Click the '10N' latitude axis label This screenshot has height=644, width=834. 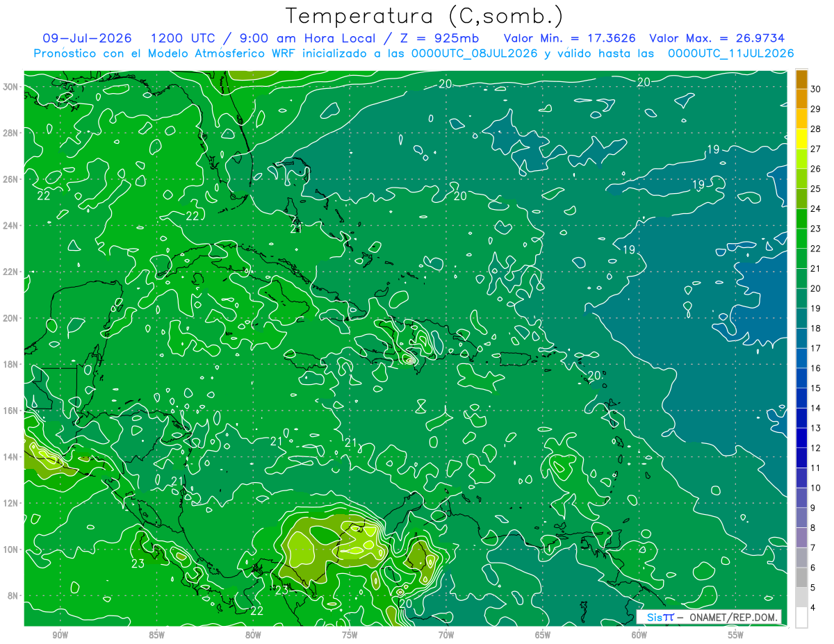pyautogui.click(x=10, y=550)
